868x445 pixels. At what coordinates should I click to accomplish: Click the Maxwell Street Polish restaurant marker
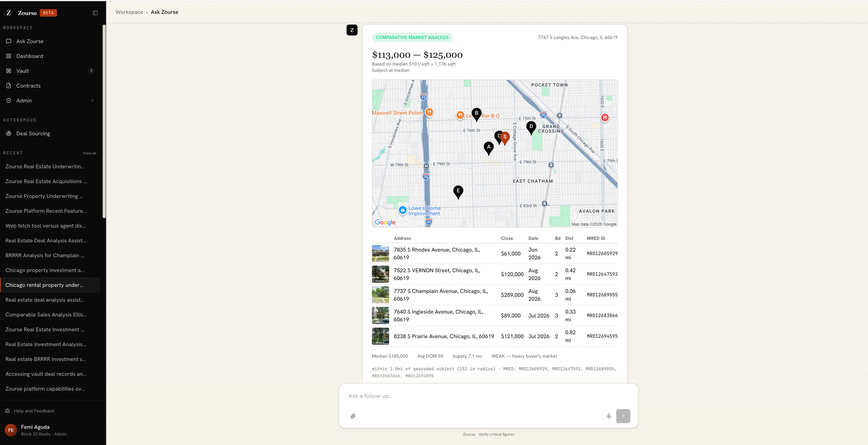(429, 113)
